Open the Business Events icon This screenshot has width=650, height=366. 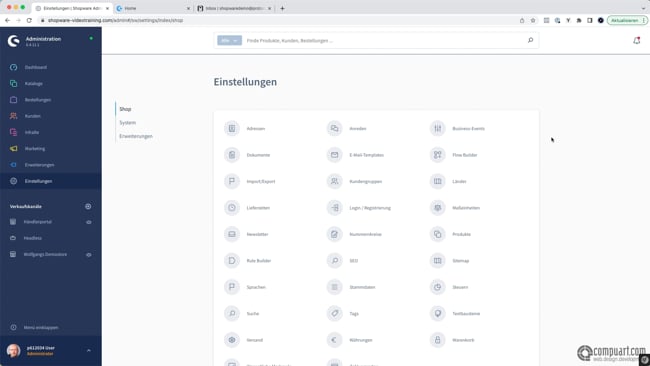437,128
